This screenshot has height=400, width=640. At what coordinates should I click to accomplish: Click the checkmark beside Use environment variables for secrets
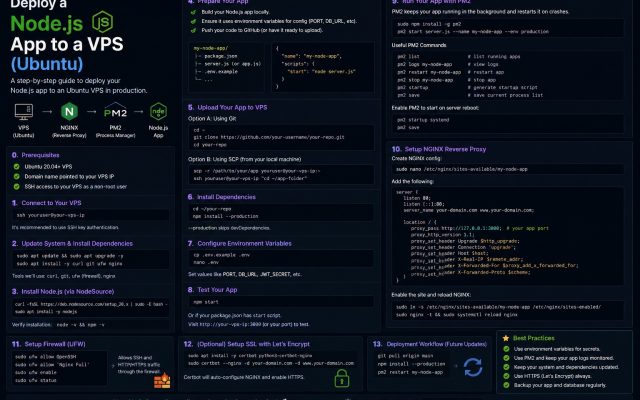click(x=507, y=349)
